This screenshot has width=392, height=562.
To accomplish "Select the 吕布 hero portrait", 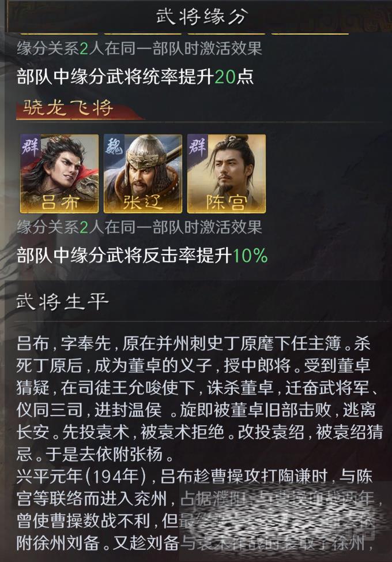I will point(59,174).
